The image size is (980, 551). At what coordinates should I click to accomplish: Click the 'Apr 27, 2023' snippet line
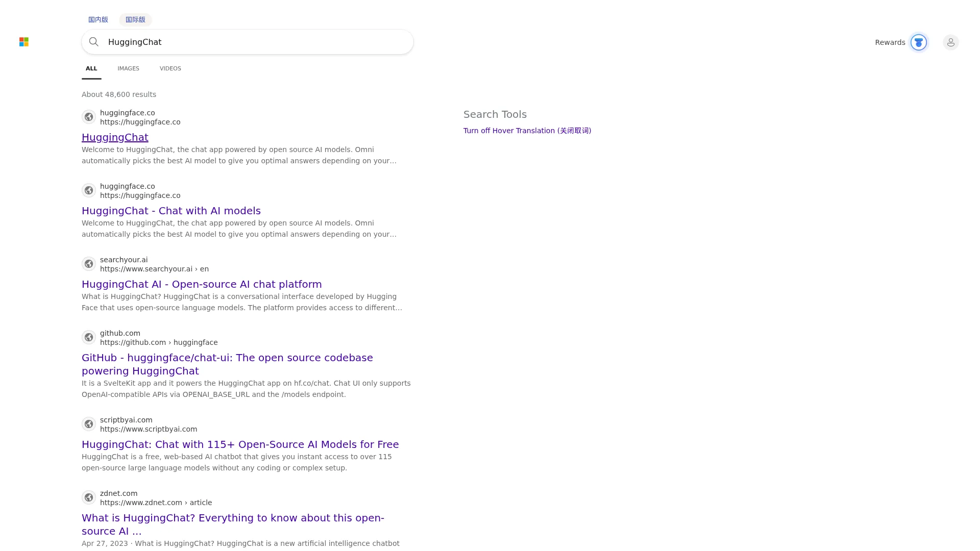(240, 543)
